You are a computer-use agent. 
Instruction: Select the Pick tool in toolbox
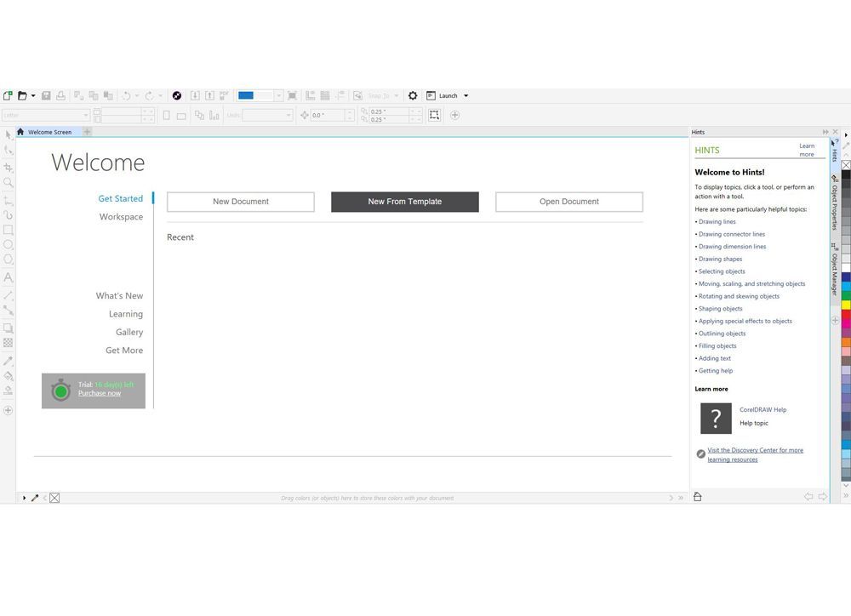tap(9, 135)
